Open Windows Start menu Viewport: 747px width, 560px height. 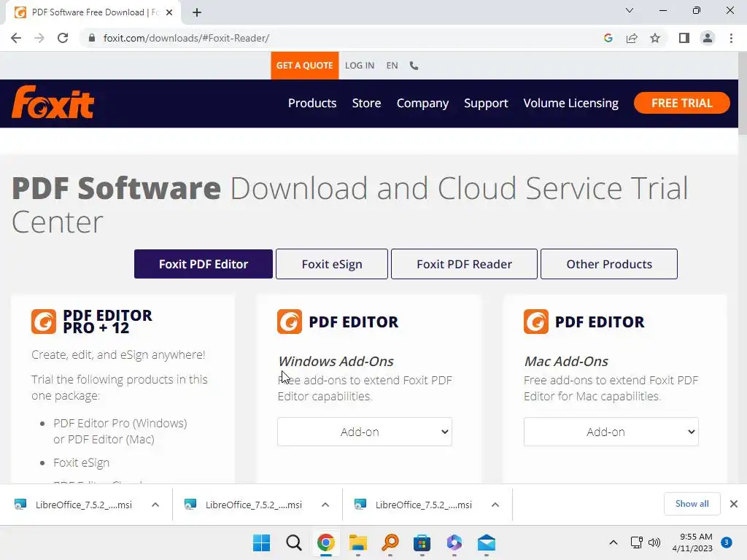pos(261,542)
